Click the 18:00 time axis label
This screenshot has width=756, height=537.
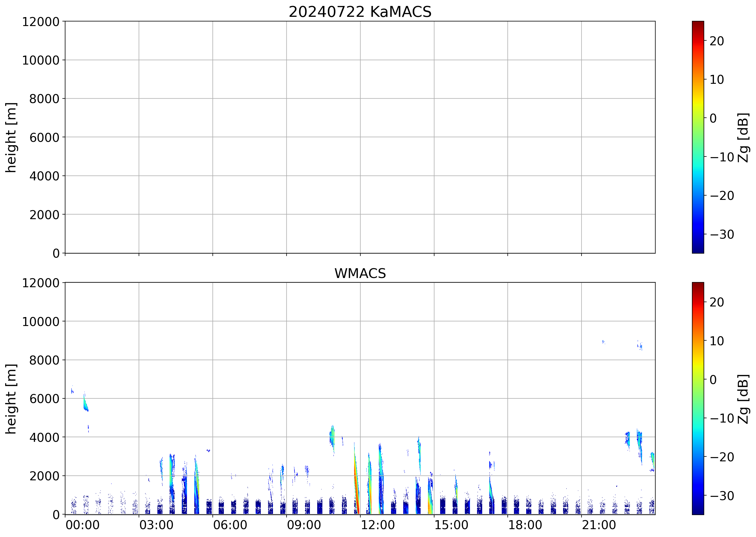pos(525,525)
